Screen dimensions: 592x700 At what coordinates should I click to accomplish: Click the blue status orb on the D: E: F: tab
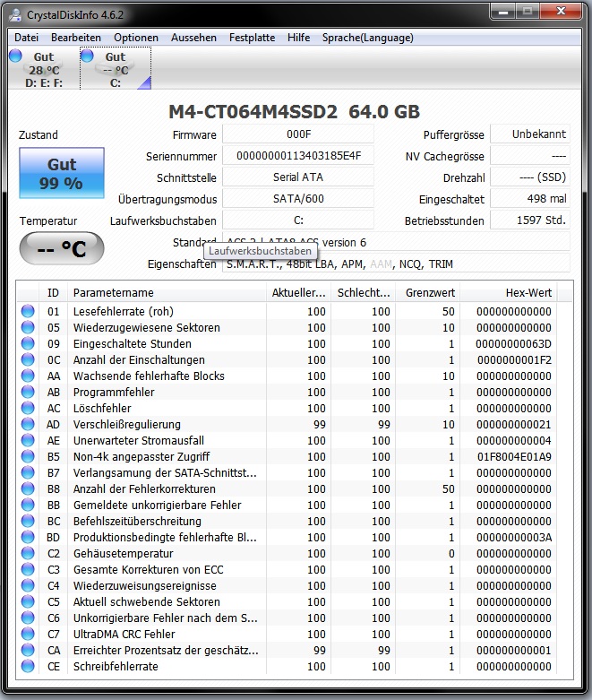click(15, 56)
